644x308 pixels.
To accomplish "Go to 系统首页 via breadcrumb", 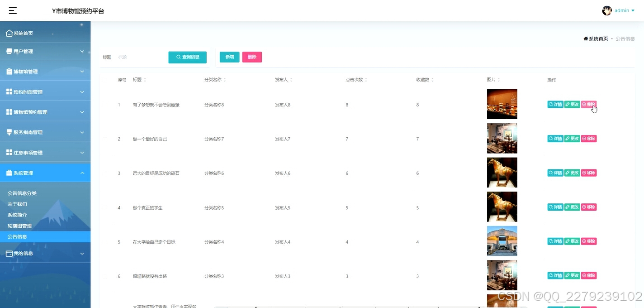I will click(596, 39).
